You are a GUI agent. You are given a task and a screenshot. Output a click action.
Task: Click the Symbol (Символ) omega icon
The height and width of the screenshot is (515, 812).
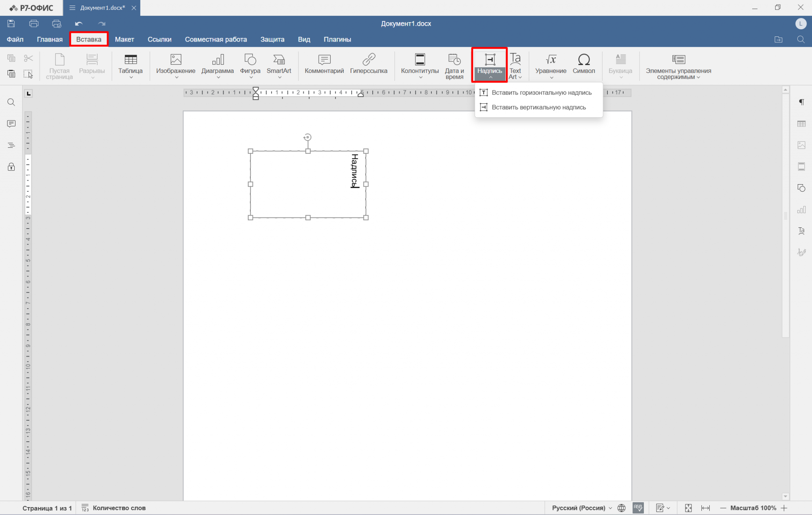[x=584, y=60]
